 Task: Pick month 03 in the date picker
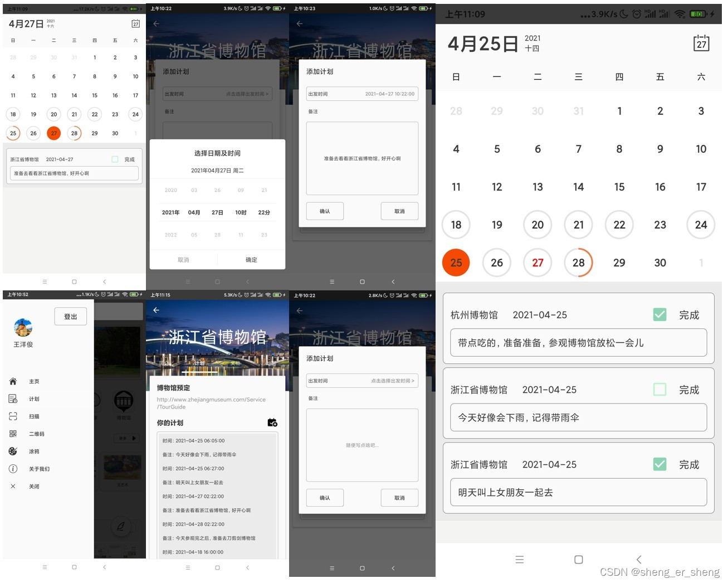(194, 191)
